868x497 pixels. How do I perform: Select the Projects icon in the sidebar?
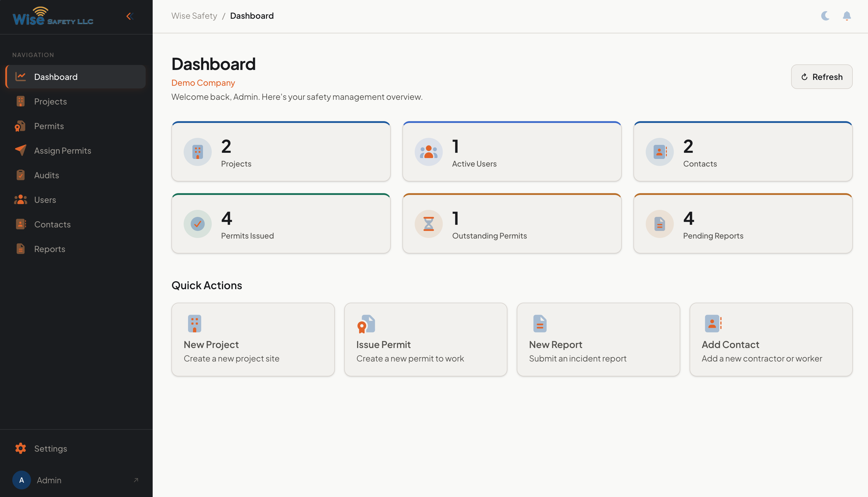[20, 101]
